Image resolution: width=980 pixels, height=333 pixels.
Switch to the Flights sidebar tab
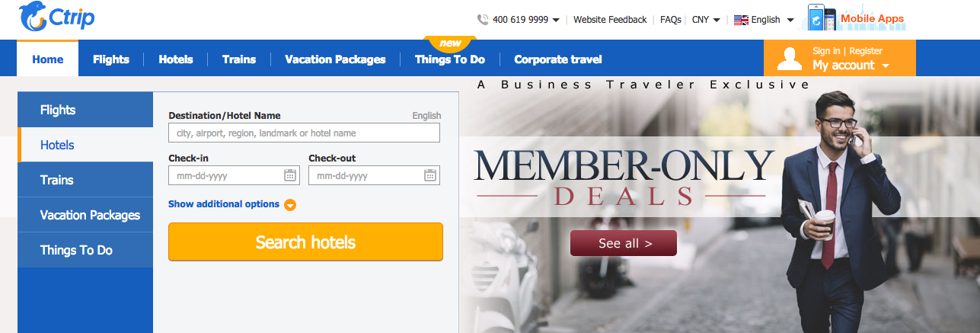pos(85,110)
